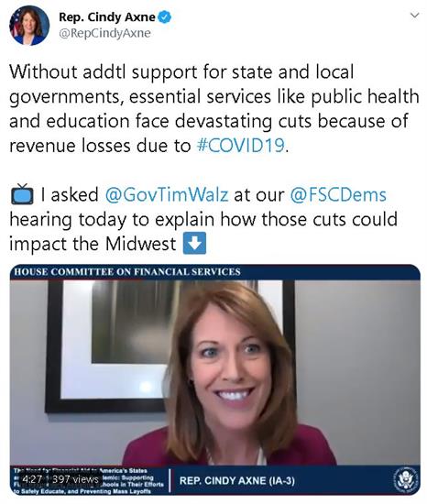Visit the @GovTimWalz mention
This screenshot has width=427, height=504.
(x=167, y=195)
